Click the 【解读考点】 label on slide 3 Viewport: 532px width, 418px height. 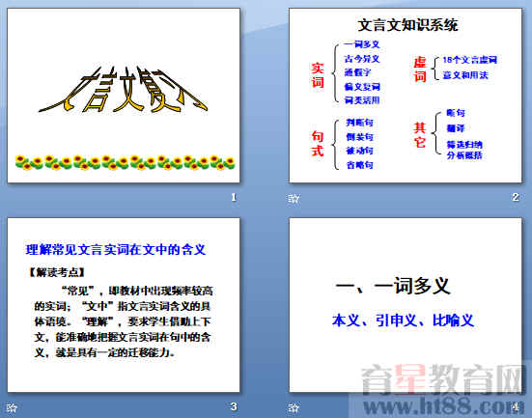point(56,272)
